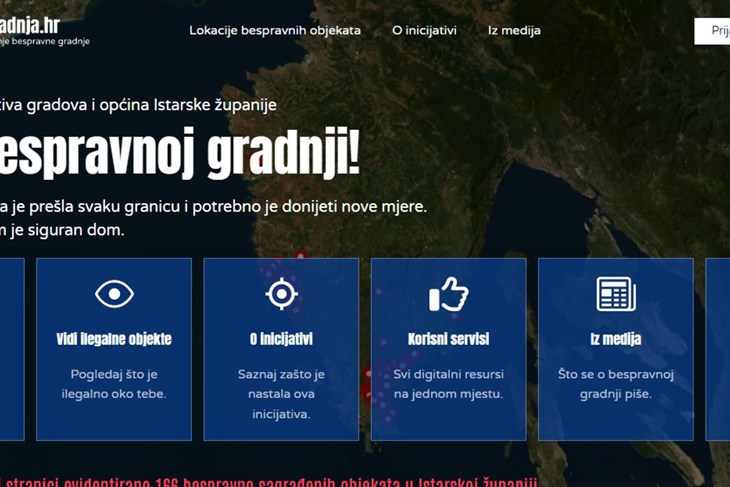Click the red text about 166 bespravno sagrađenih objekata
This screenshot has height=487, width=730.
point(269,482)
